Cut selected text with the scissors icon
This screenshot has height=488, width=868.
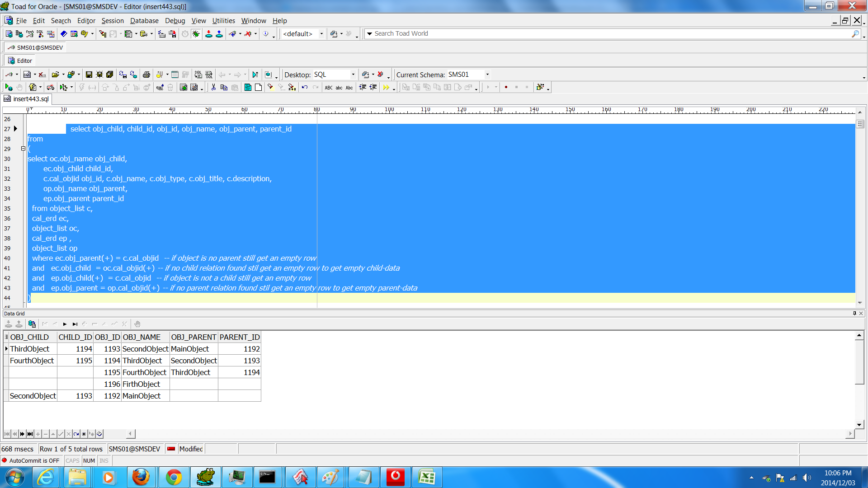[213, 87]
